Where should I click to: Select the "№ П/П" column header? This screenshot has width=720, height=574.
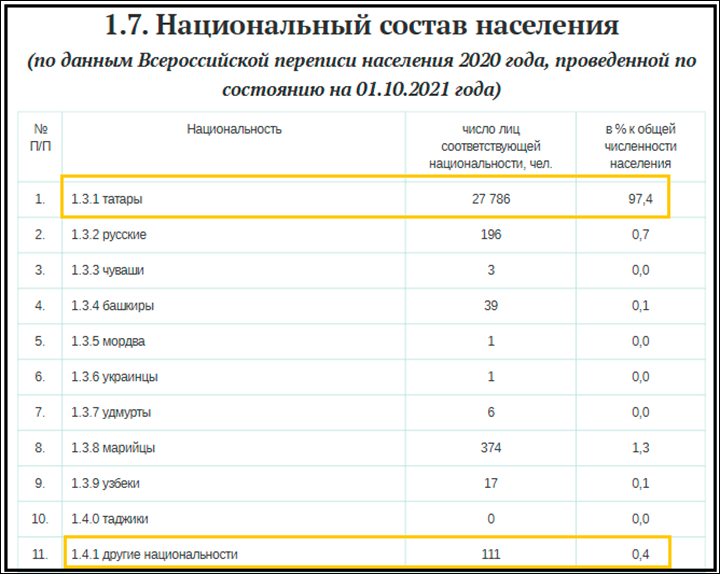[40, 138]
